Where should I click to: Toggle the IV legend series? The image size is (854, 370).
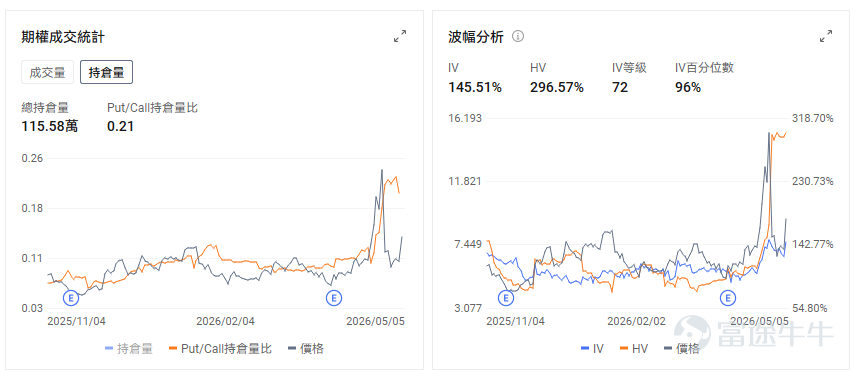coord(593,349)
